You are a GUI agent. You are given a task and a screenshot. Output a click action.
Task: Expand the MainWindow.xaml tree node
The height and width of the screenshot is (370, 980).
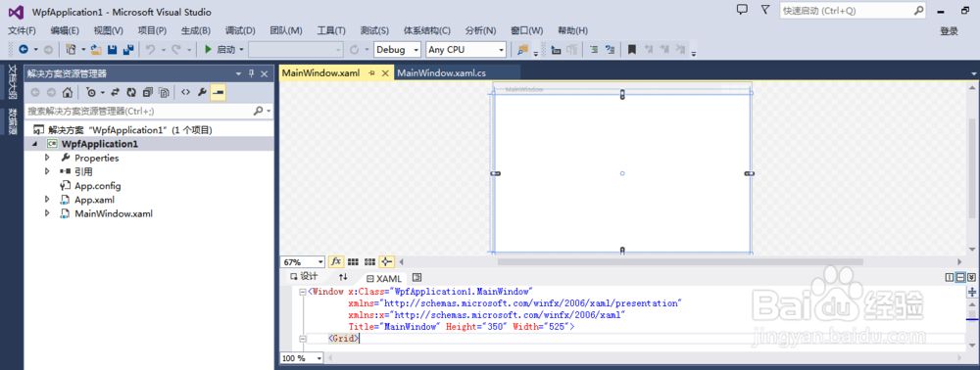(47, 213)
